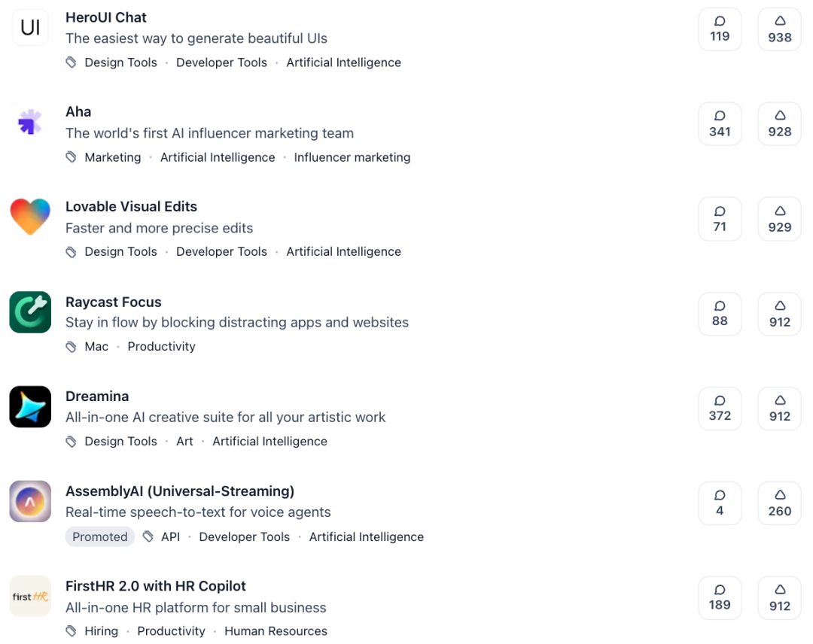This screenshot has height=644, width=813.
Task: Upvote the Dreamina product
Action: pos(779,409)
